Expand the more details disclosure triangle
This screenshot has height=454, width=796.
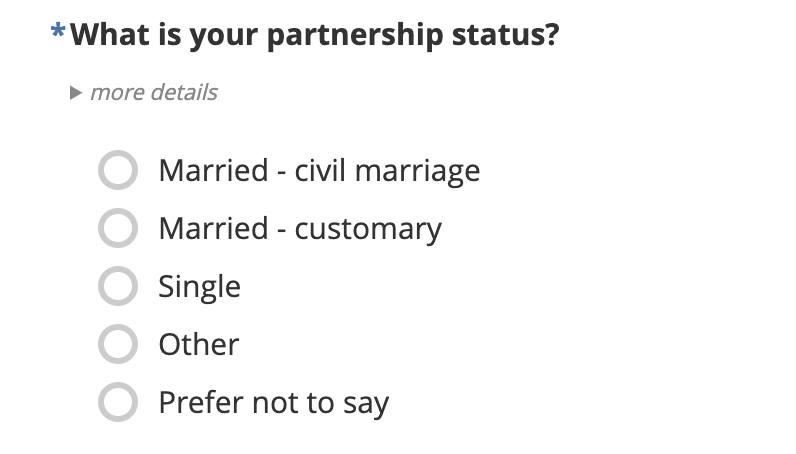tap(76, 93)
